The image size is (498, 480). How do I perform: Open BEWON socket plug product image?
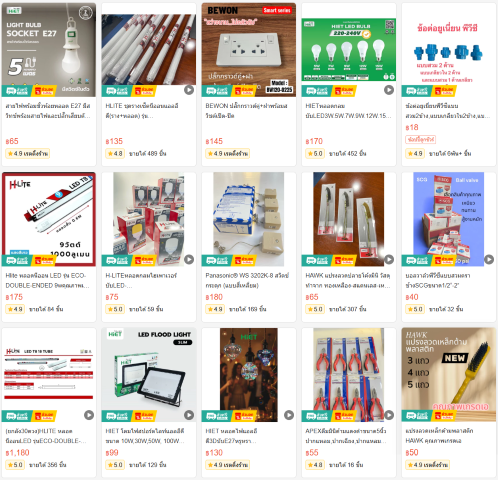(x=249, y=50)
